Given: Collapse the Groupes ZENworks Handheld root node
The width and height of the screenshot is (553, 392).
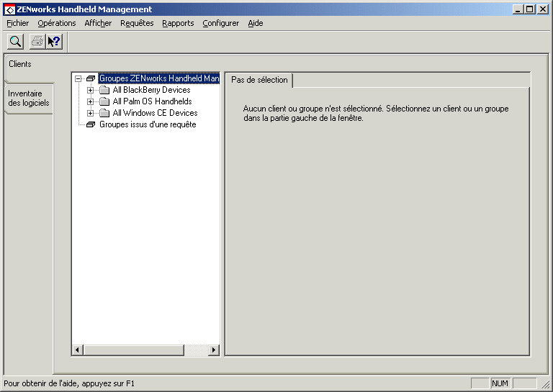Looking at the screenshot, I should tap(78, 78).
